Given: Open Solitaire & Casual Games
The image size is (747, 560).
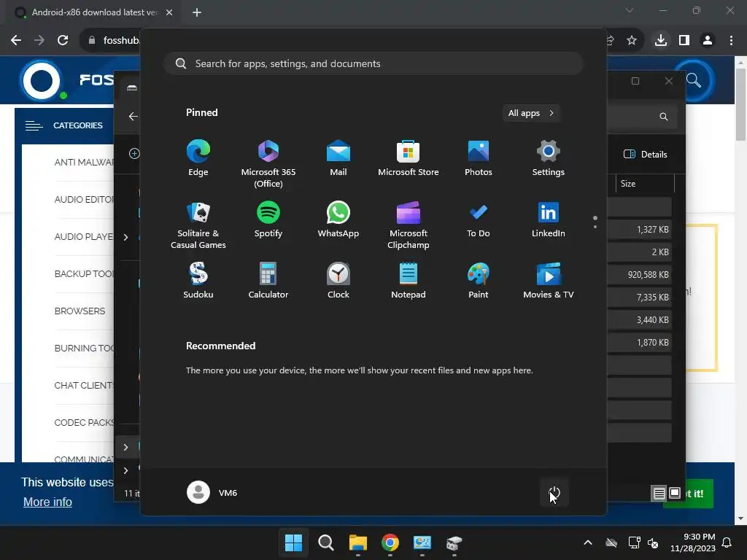Looking at the screenshot, I should click(x=198, y=225).
